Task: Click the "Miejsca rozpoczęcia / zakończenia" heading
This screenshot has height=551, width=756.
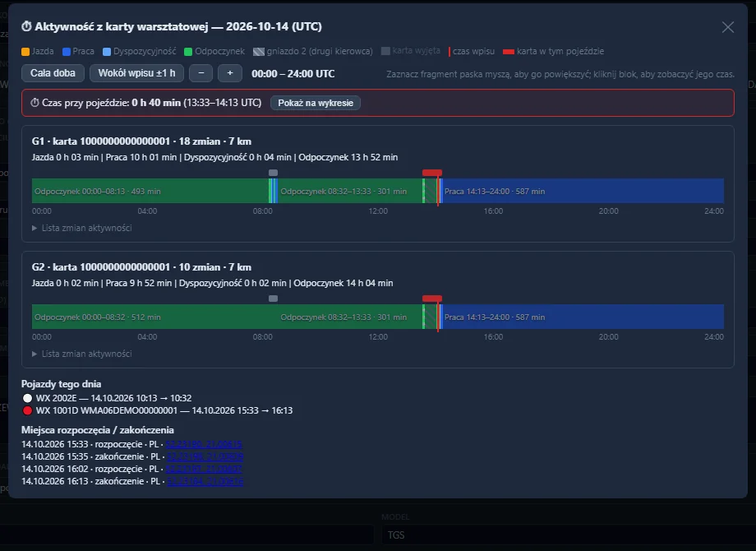Action: pyautogui.click(x=98, y=430)
